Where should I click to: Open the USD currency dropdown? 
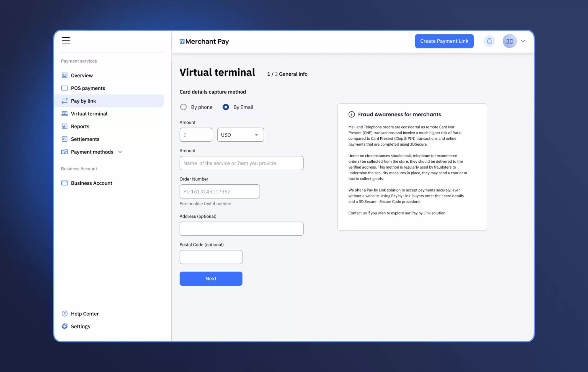[x=241, y=135]
